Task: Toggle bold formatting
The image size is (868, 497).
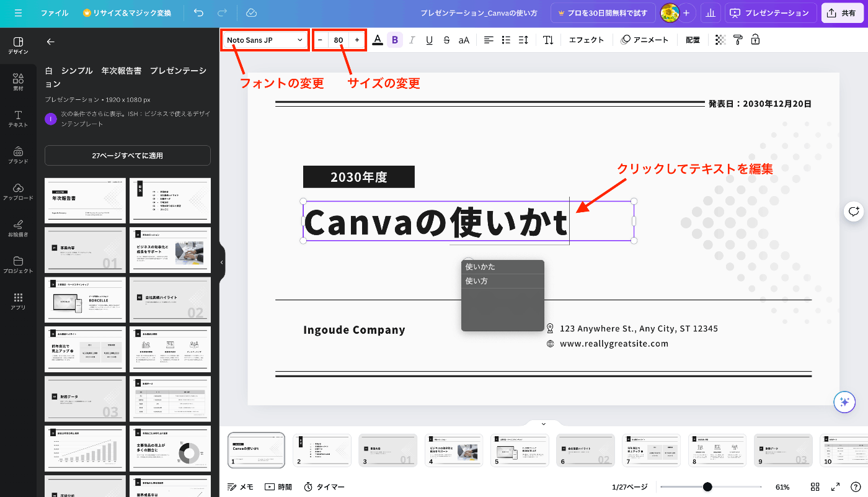Action: (395, 40)
